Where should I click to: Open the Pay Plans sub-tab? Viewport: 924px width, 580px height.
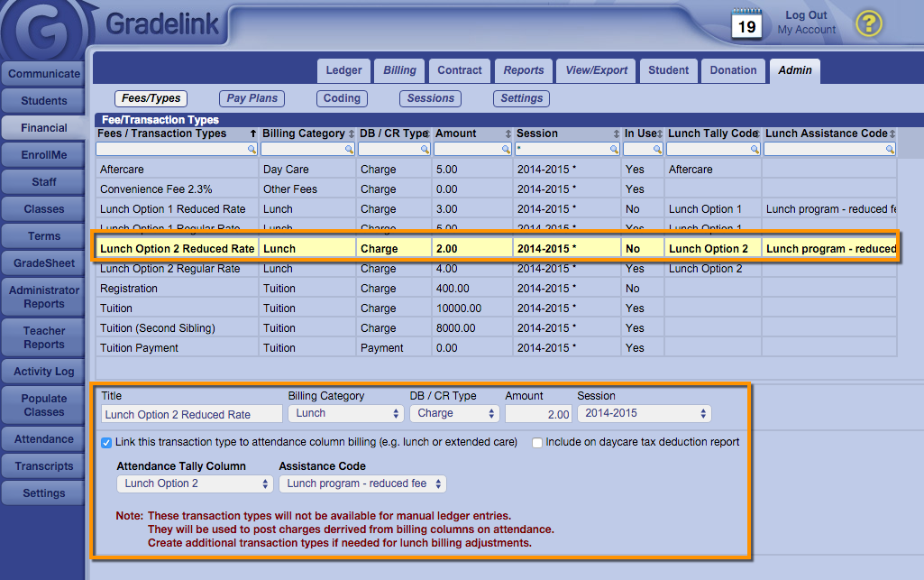pyautogui.click(x=251, y=98)
